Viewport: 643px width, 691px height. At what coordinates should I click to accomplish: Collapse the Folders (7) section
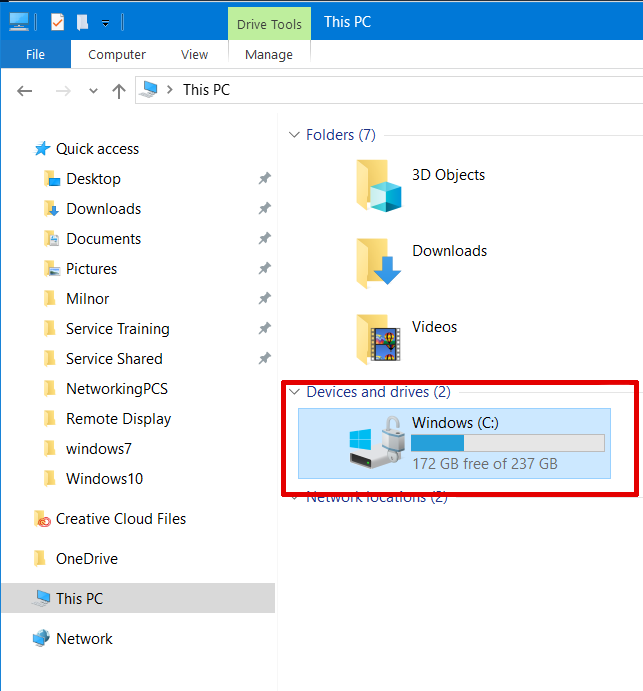pyautogui.click(x=294, y=135)
